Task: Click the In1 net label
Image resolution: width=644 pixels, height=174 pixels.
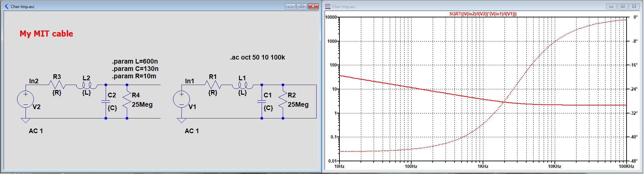Action: click(190, 81)
